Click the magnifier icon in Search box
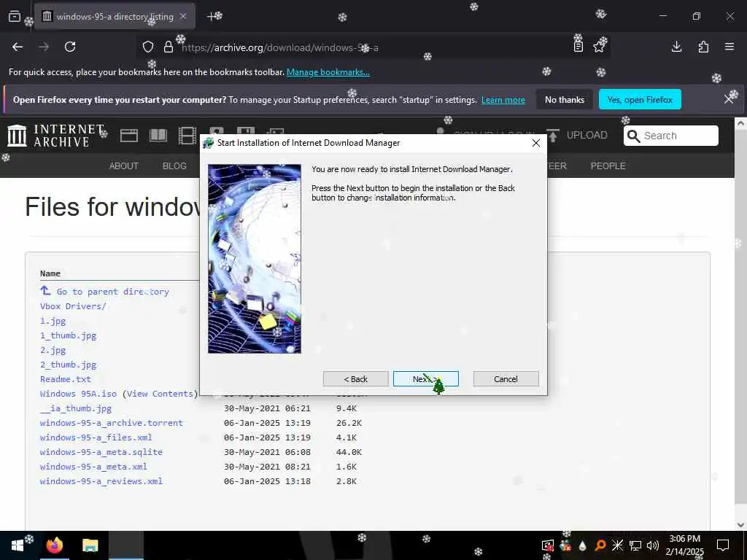 [633, 136]
